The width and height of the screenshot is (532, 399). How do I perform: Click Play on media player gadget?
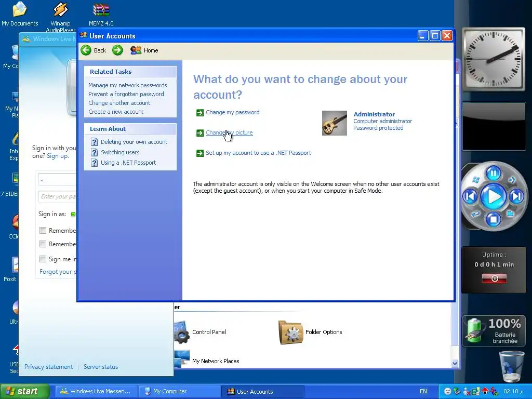coord(494,196)
